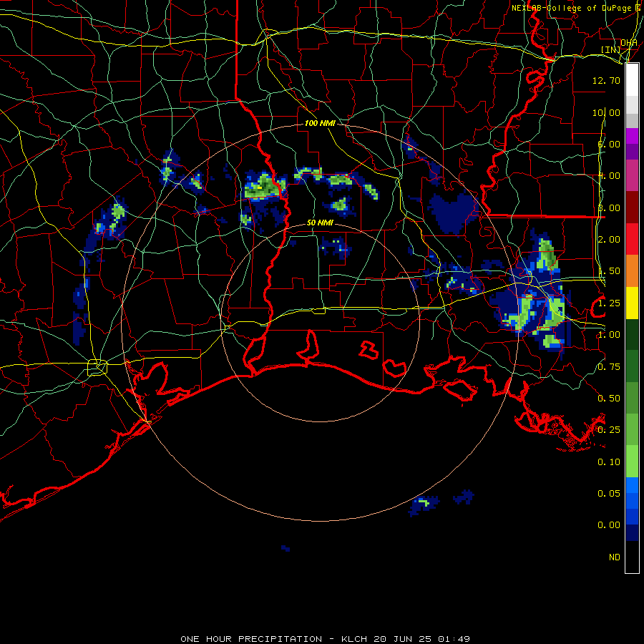644x644 pixels.
Task: Select the 2.00 legend value
Action: (609, 240)
